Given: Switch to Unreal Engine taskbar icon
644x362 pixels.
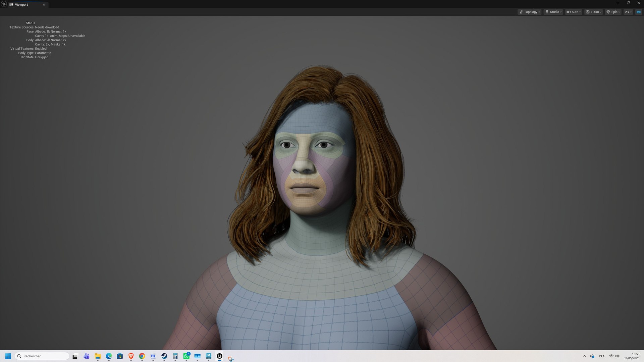Looking at the screenshot, I should [219, 356].
